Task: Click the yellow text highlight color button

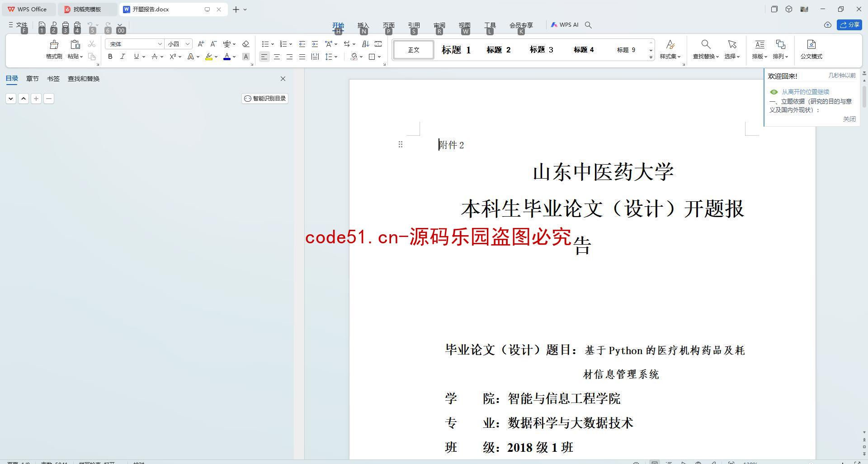Action: pyautogui.click(x=209, y=57)
